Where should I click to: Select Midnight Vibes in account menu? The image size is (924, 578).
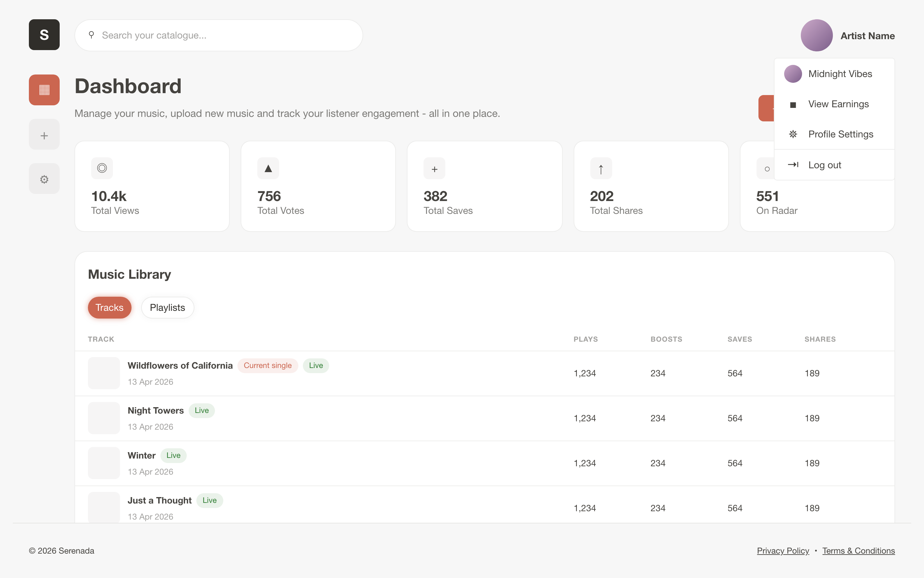point(834,74)
